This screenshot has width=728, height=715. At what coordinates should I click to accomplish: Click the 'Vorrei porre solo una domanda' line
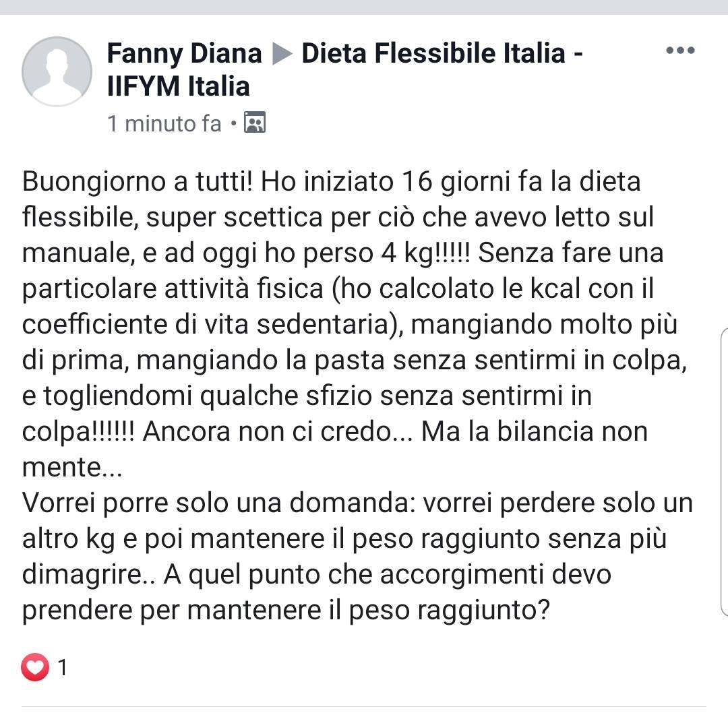coord(183,503)
